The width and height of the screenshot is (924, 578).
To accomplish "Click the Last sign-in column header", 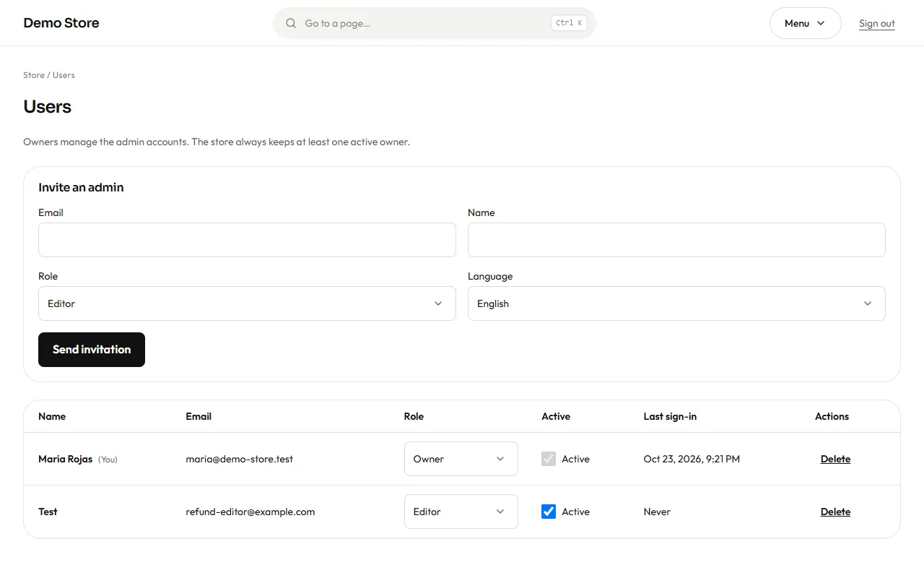I will (670, 416).
